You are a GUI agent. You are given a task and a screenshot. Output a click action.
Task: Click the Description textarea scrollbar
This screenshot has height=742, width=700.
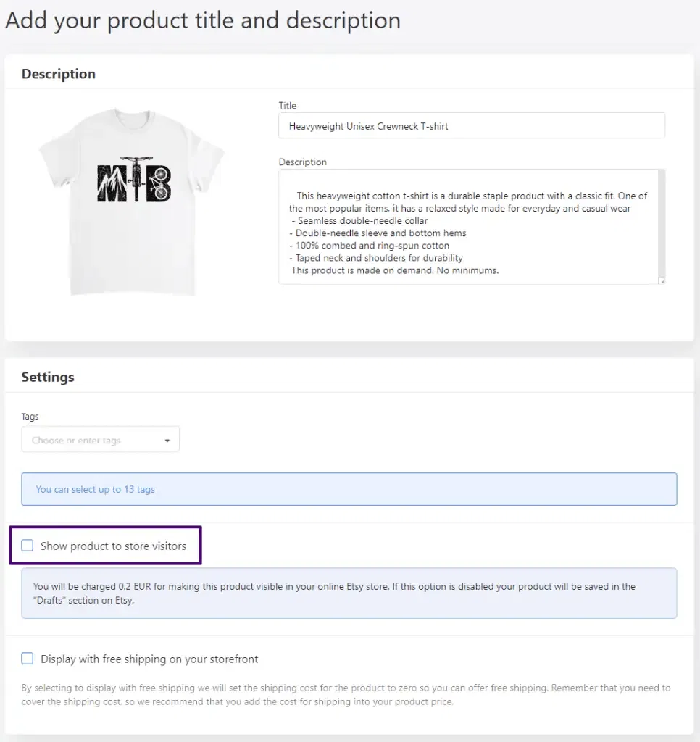pos(660,217)
